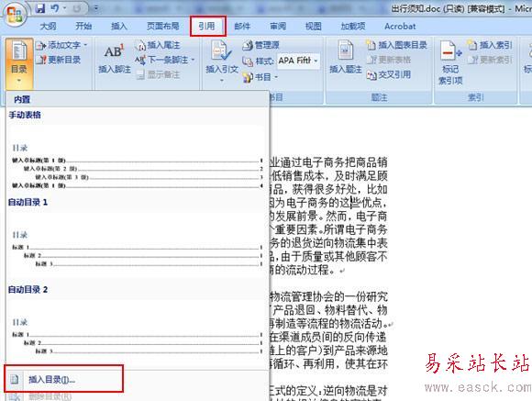Open the 添加文字 dropdown
Viewport: 532px width, 401px height.
pos(61,45)
